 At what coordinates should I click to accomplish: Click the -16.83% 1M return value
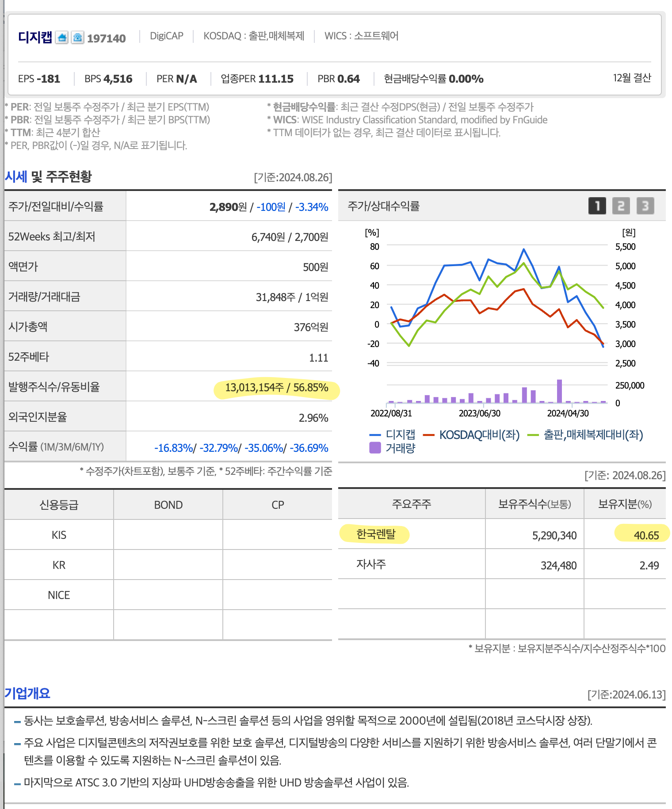coord(173,448)
